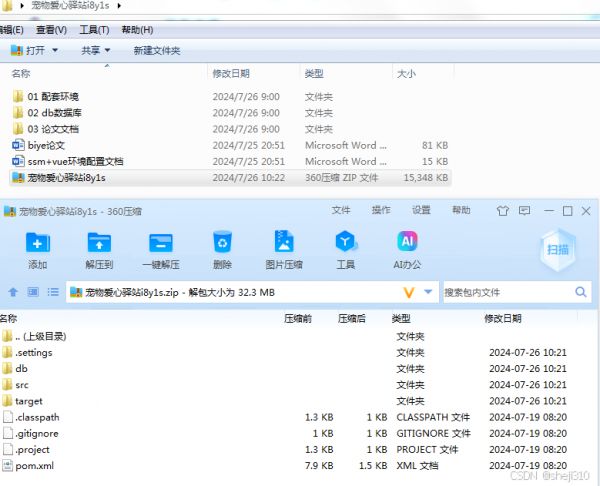The height and width of the screenshot is (486, 600).
Task: Select the target folder in archive
Action: pos(22,401)
